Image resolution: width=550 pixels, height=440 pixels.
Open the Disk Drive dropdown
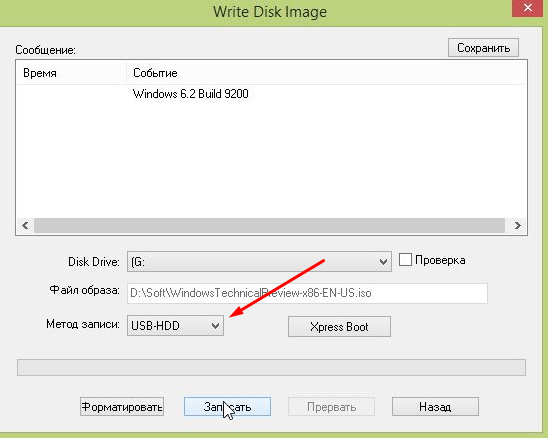[x=259, y=261]
